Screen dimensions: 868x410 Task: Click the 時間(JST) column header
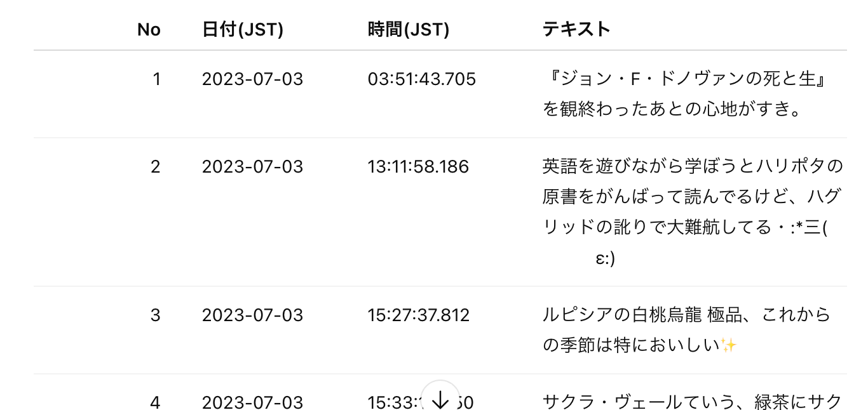[409, 30]
